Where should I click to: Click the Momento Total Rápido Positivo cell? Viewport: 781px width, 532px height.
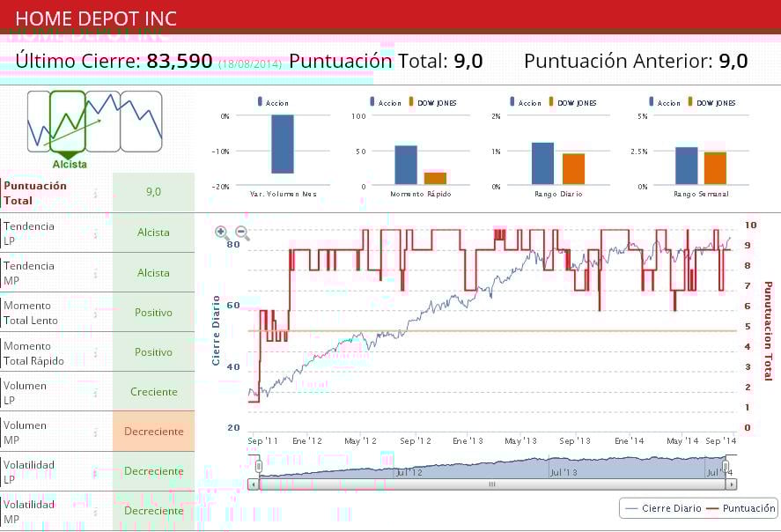point(153,352)
